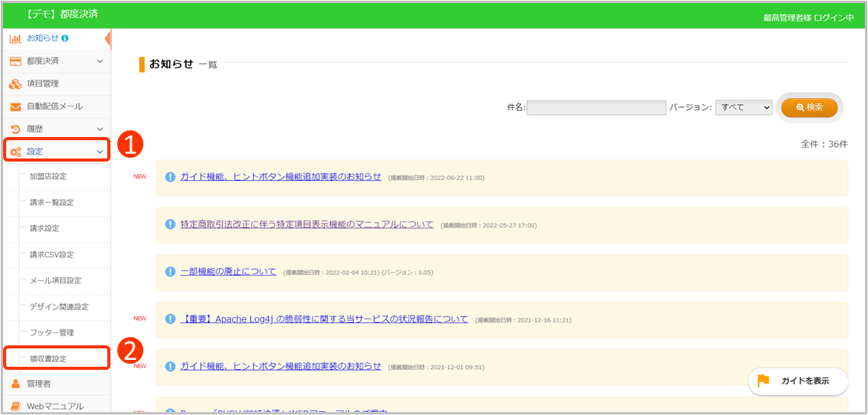Go to 請求CSV設定 in the sidebar
The width and height of the screenshot is (868, 415).
51,254
